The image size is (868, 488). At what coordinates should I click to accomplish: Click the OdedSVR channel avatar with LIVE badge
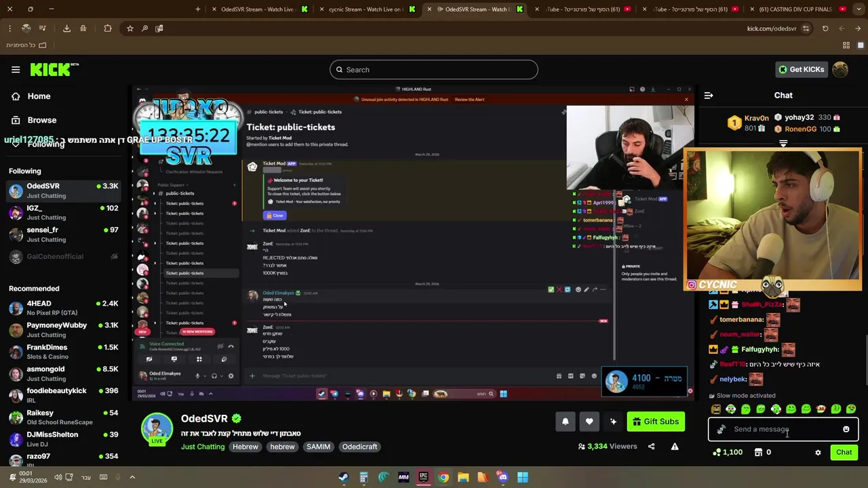157,429
